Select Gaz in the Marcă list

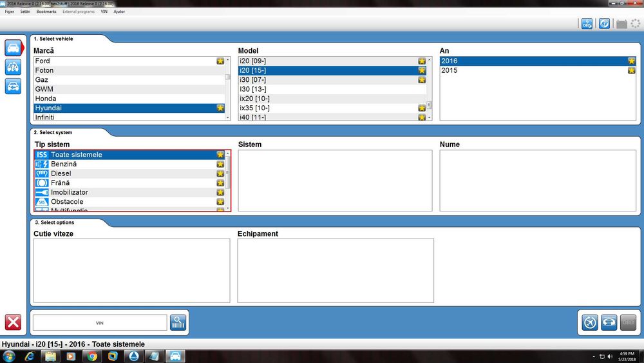click(129, 80)
